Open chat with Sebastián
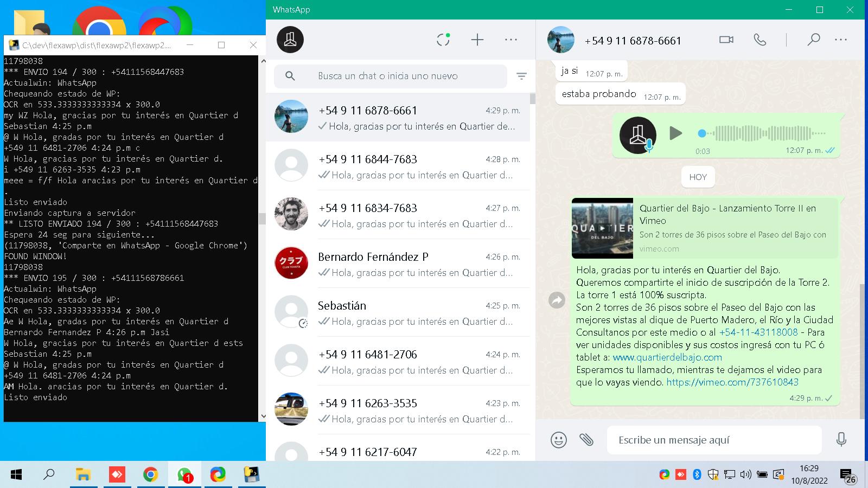Viewport: 868px width, 488px height. coord(398,312)
